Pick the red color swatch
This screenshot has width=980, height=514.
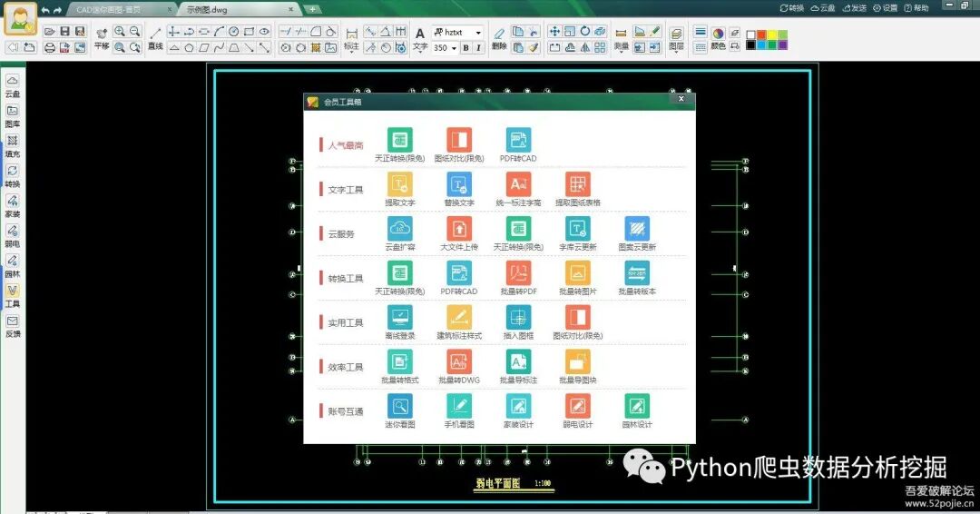(761, 35)
